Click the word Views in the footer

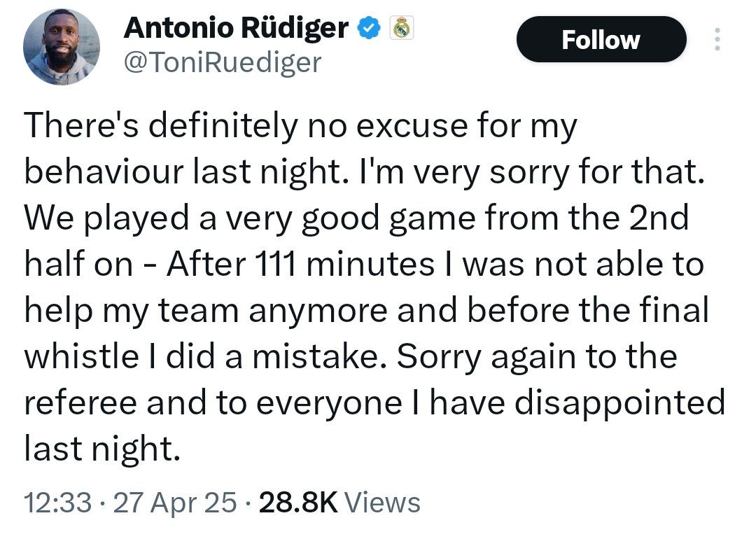click(383, 502)
